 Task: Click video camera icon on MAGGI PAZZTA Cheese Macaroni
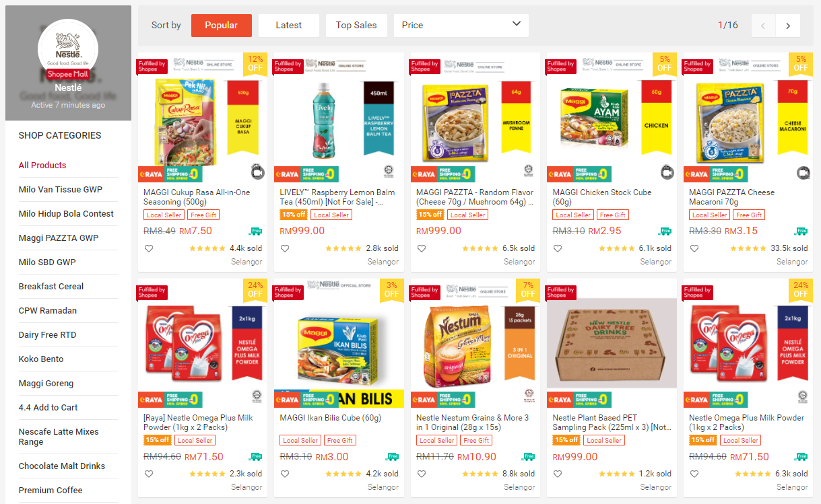point(803,173)
